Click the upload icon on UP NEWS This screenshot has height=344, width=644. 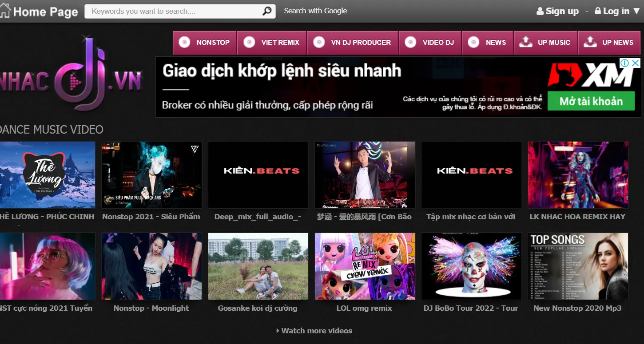[x=590, y=42]
